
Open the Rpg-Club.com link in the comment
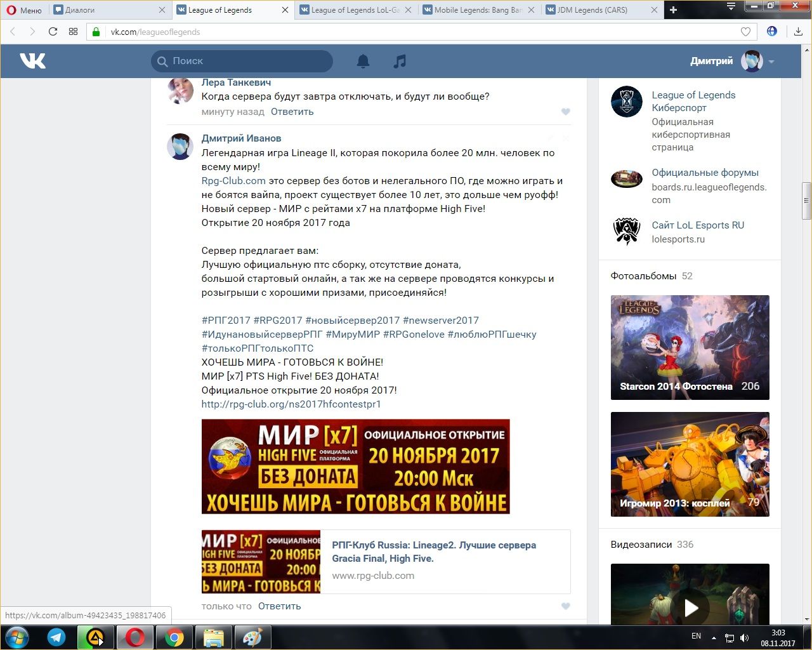pos(233,181)
